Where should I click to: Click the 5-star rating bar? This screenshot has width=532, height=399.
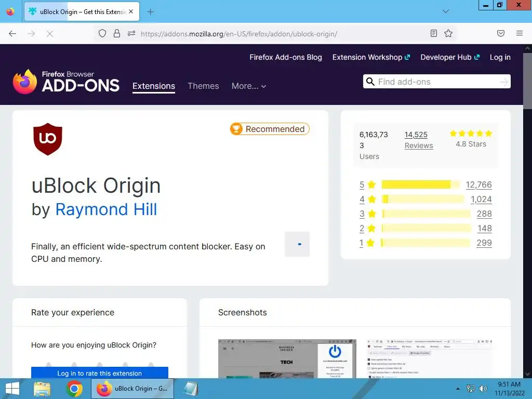coord(420,185)
